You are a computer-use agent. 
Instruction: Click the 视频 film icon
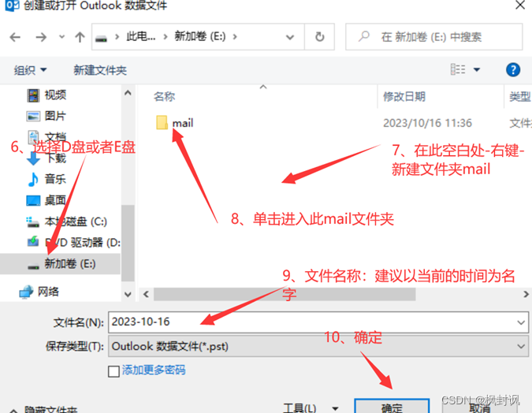point(33,95)
